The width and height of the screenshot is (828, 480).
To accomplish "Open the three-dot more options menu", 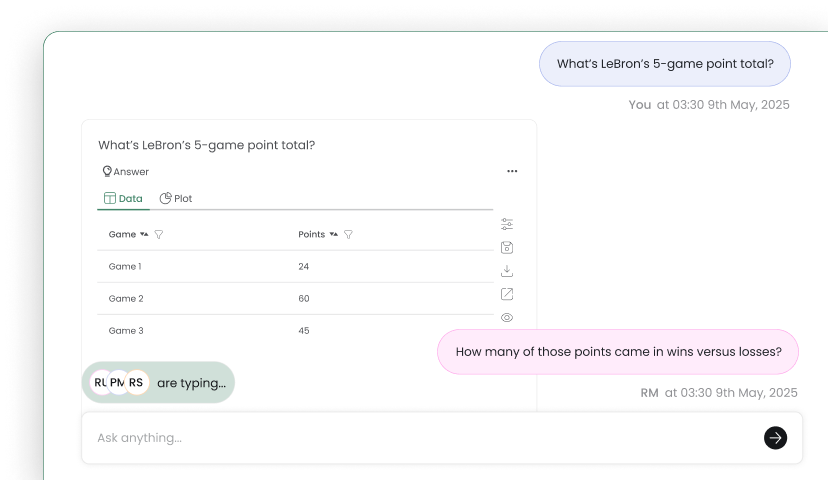I will (512, 171).
